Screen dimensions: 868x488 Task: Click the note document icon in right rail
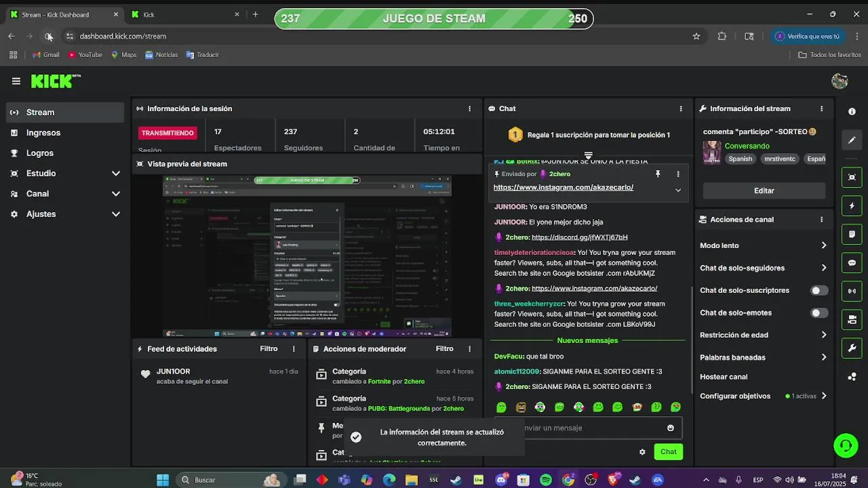coord(852,234)
